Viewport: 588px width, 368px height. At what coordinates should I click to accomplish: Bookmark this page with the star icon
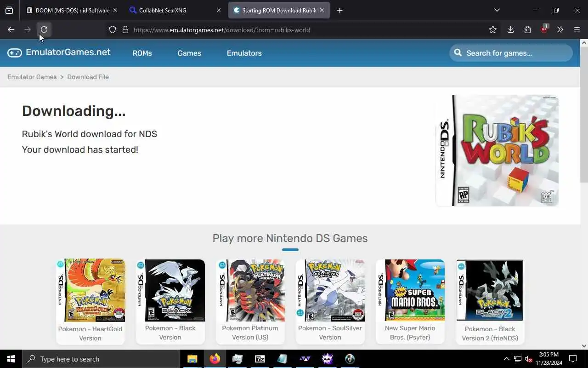(493, 29)
